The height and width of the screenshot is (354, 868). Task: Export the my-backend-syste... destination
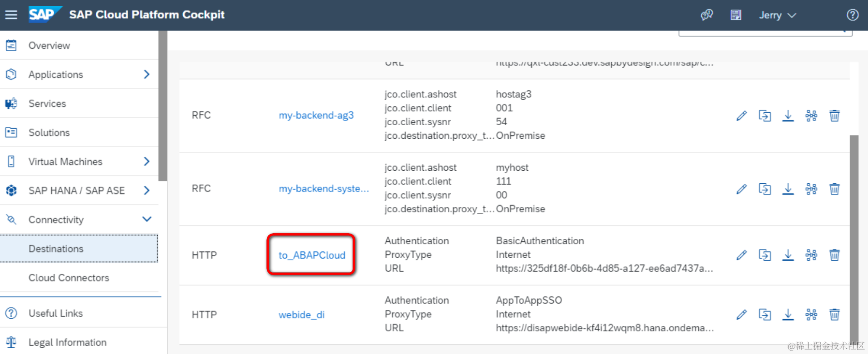[788, 189]
